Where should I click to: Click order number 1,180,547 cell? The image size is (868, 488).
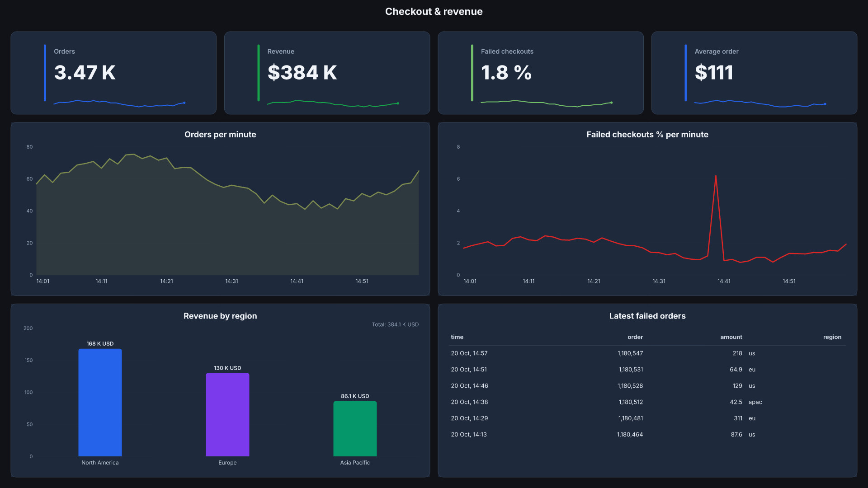(x=630, y=353)
